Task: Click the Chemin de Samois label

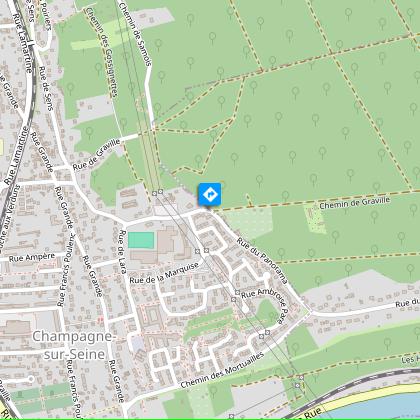Action: [135, 33]
